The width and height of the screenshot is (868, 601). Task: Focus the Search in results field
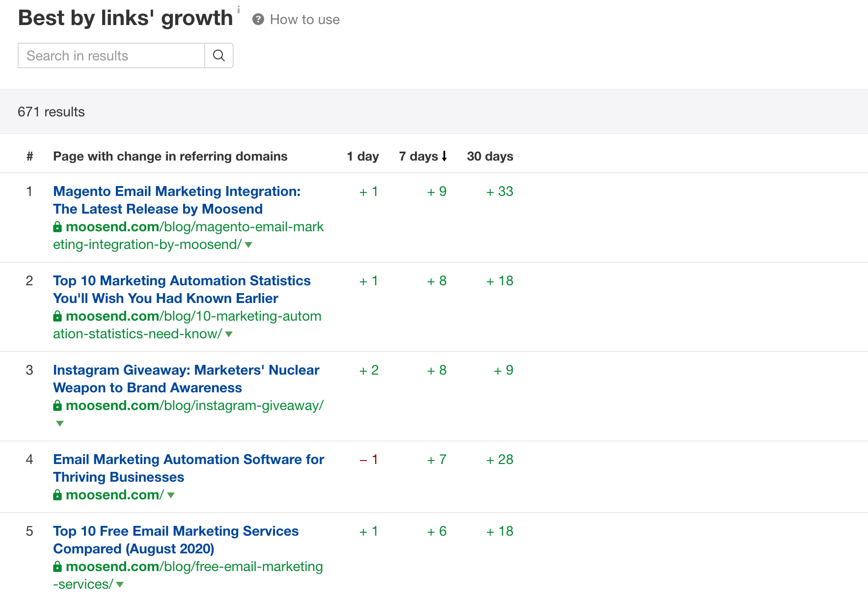pyautogui.click(x=111, y=55)
